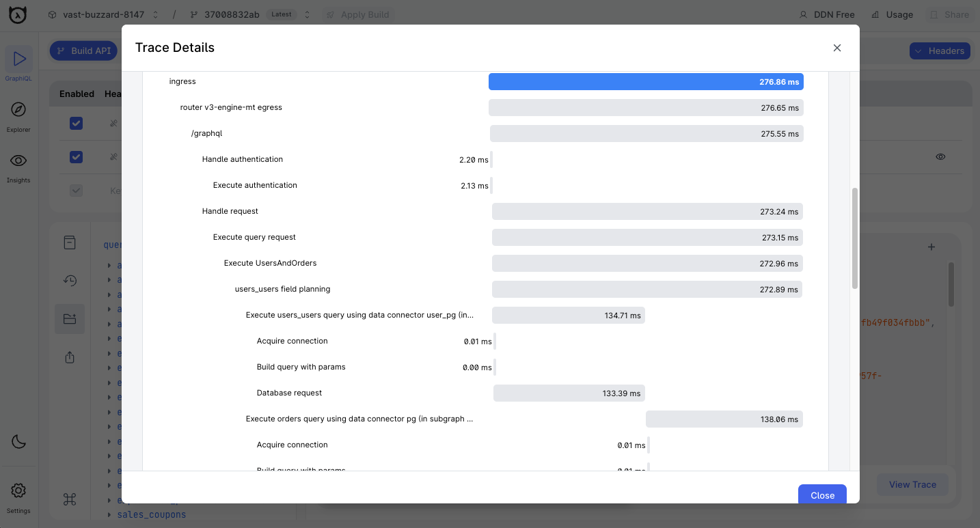
Task: Click the export share arrow icon
Action: tap(70, 357)
